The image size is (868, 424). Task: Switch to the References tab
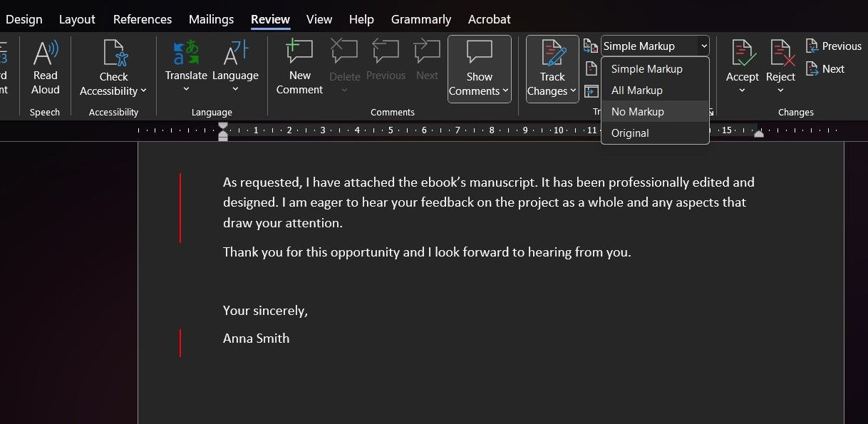(143, 19)
